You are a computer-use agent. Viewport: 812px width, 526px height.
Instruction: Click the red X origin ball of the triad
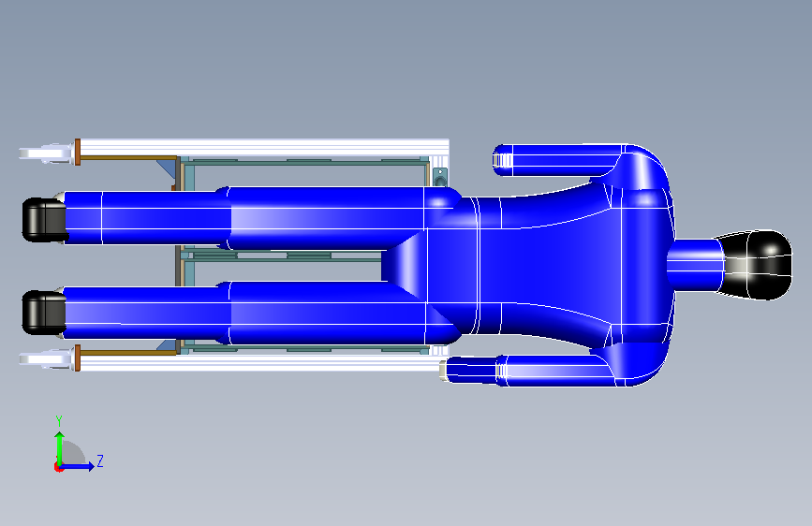pyautogui.click(x=58, y=467)
